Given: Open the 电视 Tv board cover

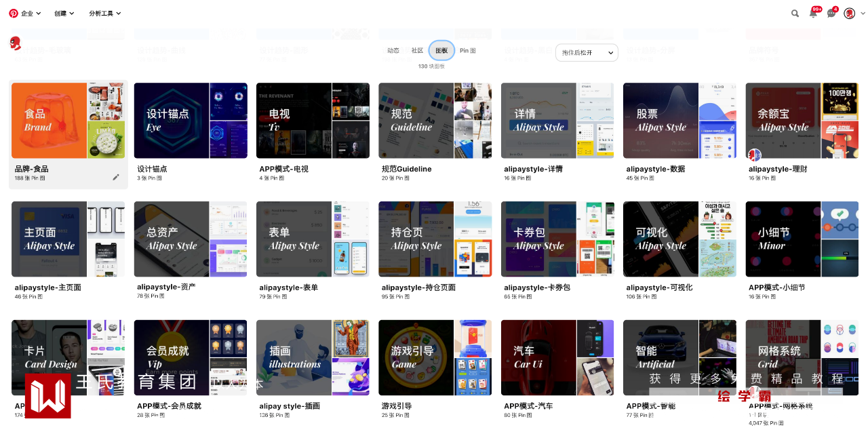Looking at the screenshot, I should pyautogui.click(x=313, y=121).
